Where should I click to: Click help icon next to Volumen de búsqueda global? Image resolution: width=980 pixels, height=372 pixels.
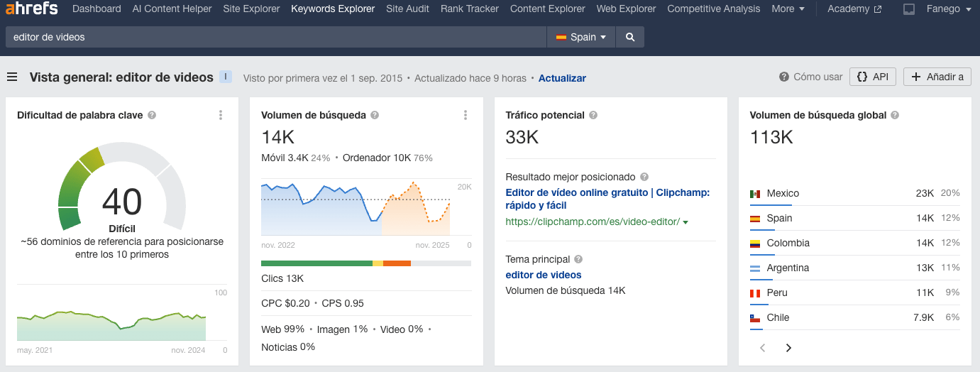coord(895,115)
